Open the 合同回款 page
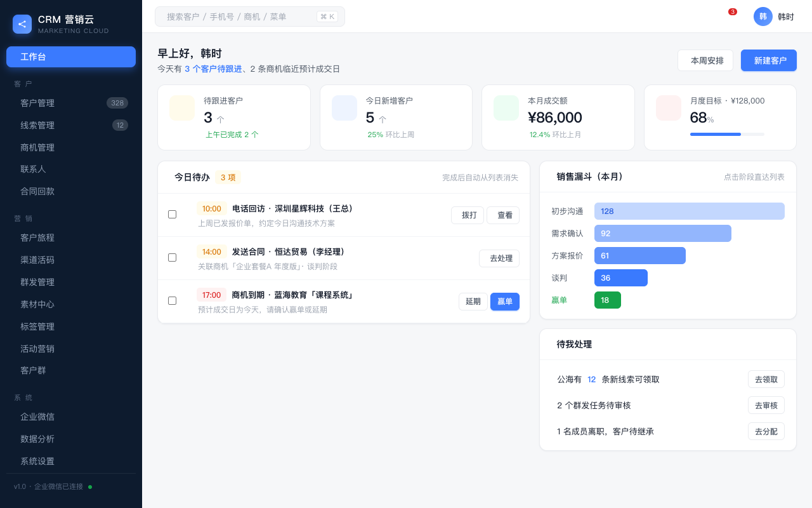The image size is (812, 508). (x=71, y=191)
